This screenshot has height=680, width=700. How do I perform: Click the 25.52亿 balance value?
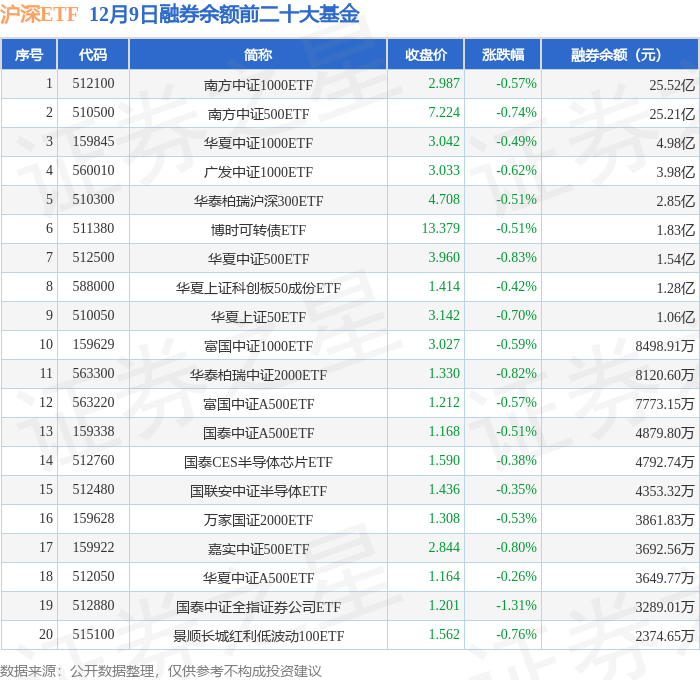(672, 85)
